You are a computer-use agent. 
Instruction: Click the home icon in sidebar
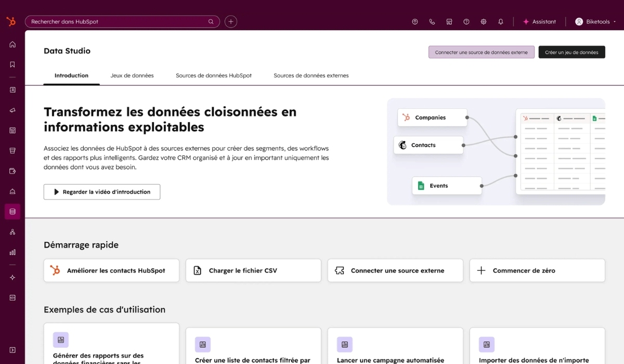[12, 44]
